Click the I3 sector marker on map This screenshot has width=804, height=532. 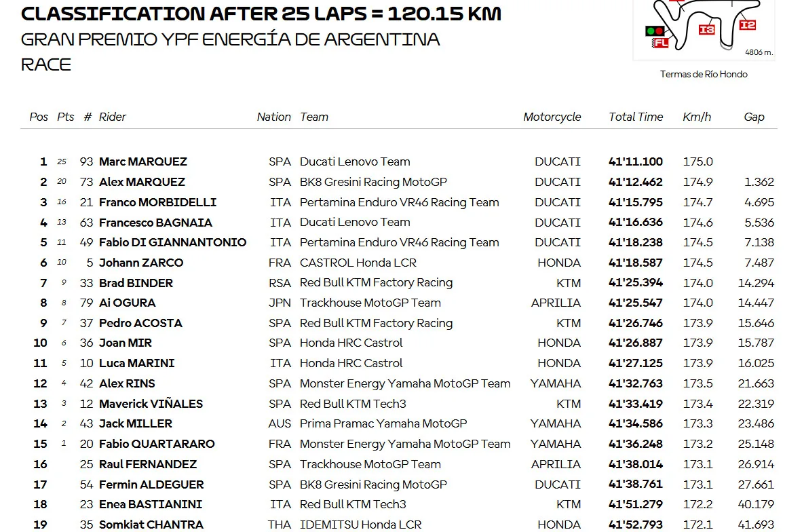706,30
